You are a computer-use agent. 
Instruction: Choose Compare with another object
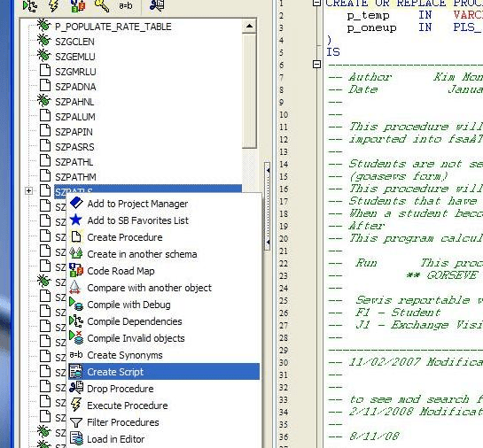click(164, 288)
